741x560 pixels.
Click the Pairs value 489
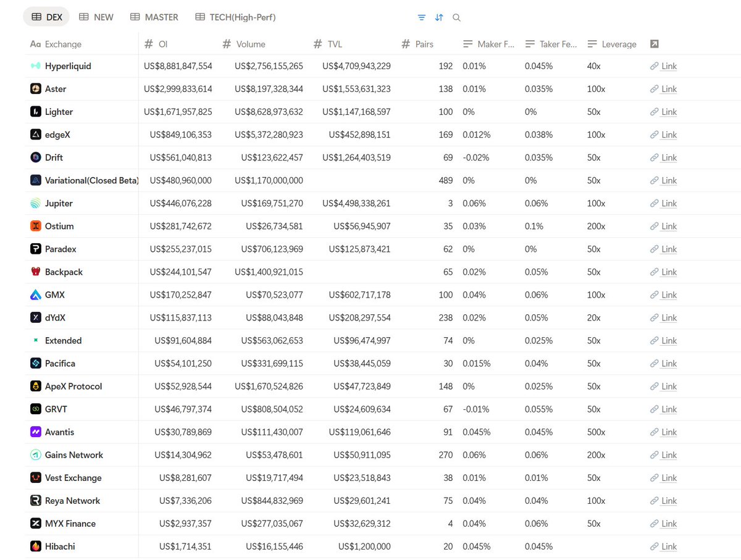point(445,180)
